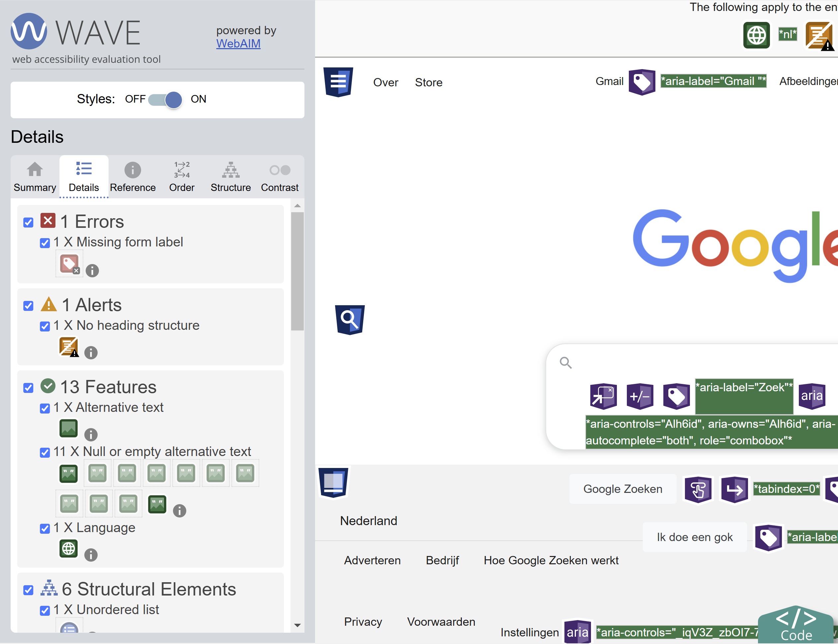Open info for Missing form label
This screenshot has height=644, width=838.
[x=92, y=271]
